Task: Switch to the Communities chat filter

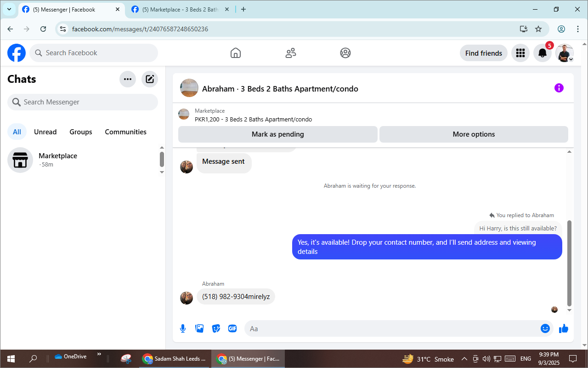Action: (x=126, y=132)
